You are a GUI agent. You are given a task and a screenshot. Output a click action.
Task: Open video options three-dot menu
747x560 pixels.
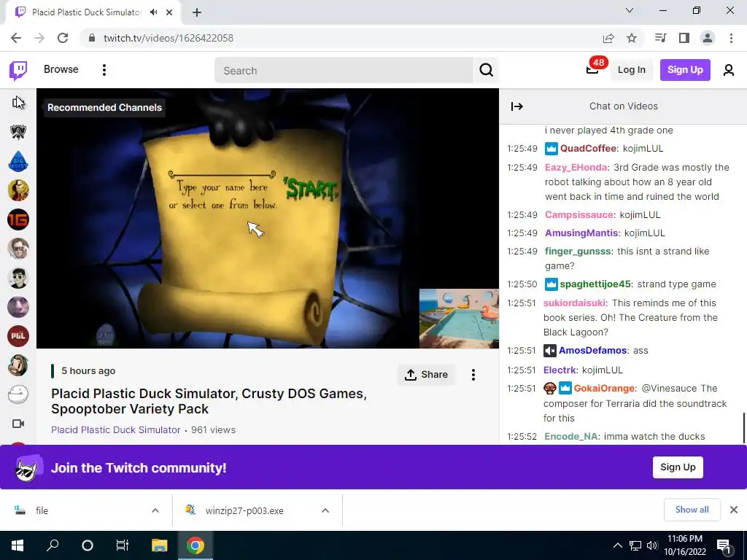(473, 375)
